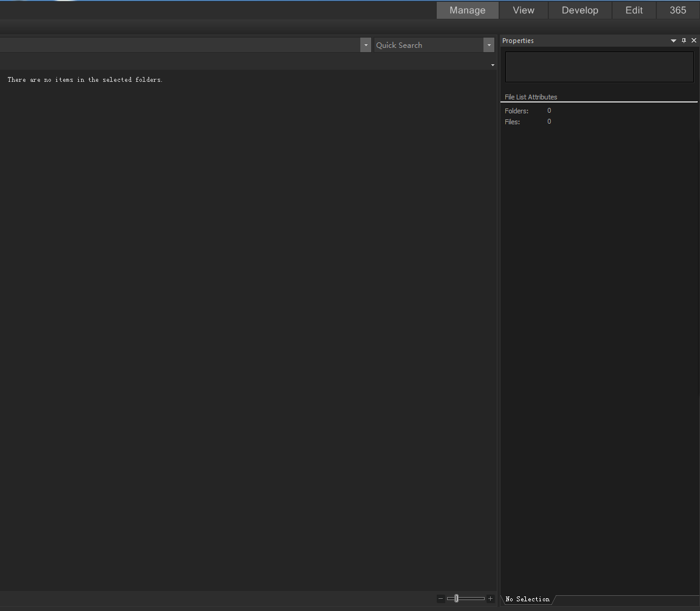Open the Properties panel options arrow
This screenshot has height=611, width=700.
pos(673,41)
